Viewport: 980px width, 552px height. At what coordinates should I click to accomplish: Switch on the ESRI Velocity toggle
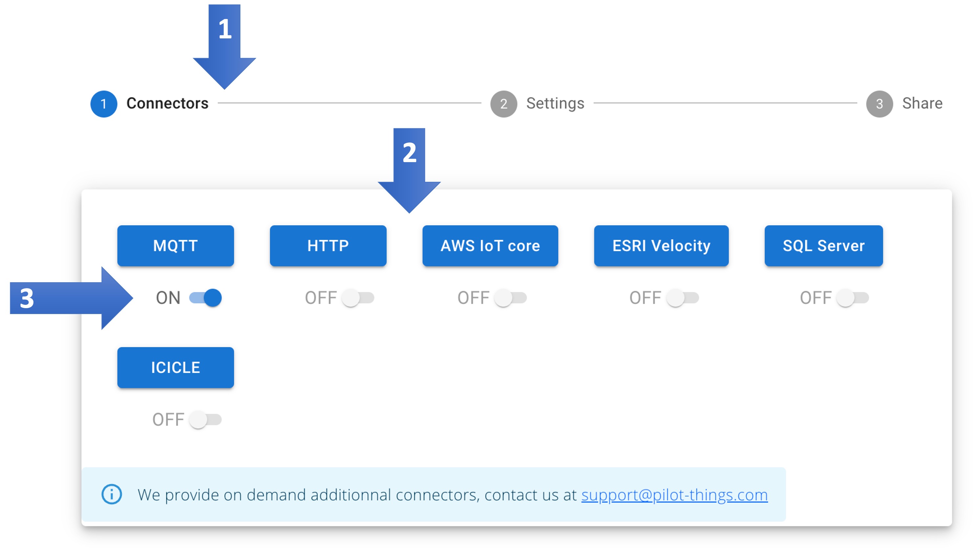point(682,297)
